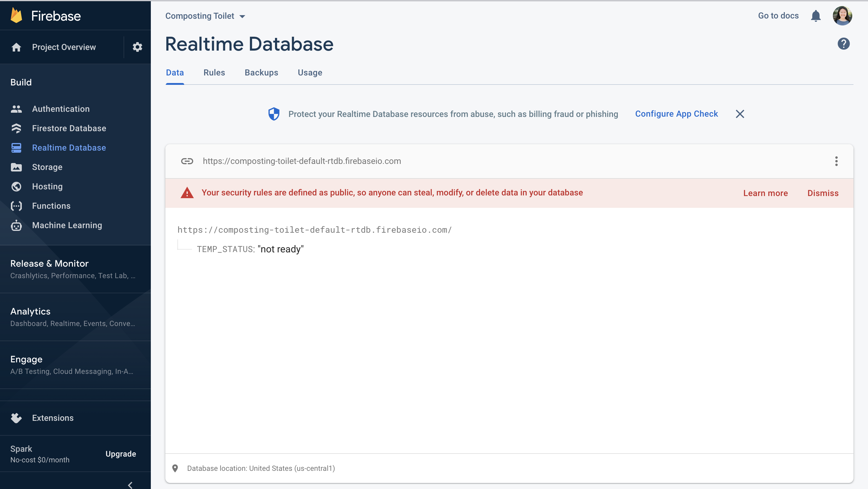Screen dimensions: 868x489
Task: Click the database location text
Action: pos(261,468)
